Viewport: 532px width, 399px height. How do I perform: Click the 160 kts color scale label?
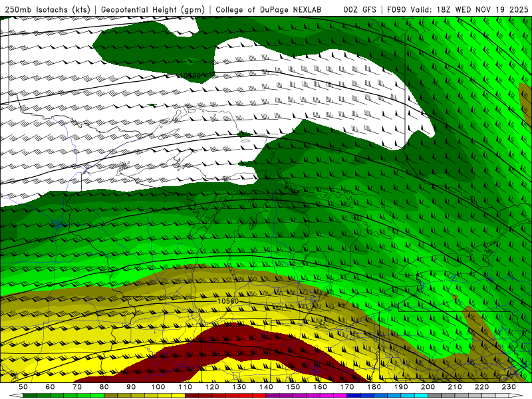coord(320,387)
